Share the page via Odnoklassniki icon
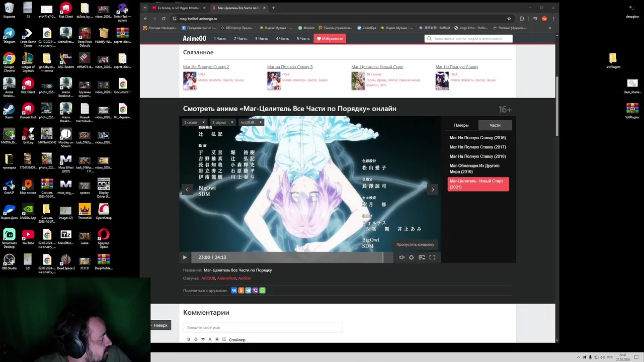The image size is (644, 362). coord(241,290)
